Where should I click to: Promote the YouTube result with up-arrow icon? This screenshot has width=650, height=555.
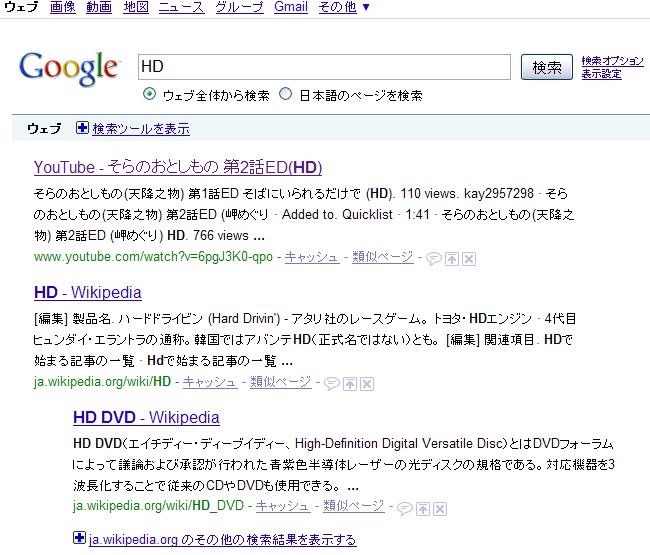pyautogui.click(x=451, y=259)
